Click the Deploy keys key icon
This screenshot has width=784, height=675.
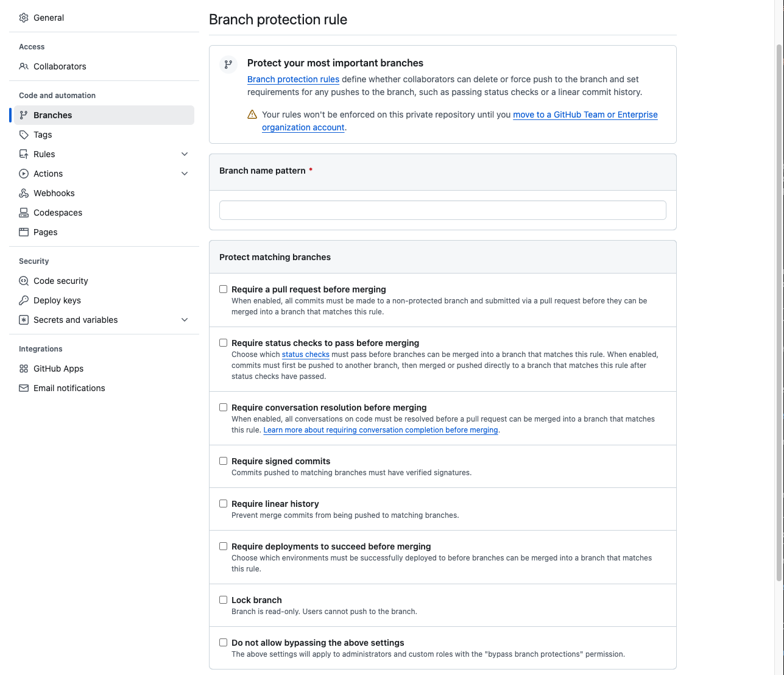coord(23,300)
